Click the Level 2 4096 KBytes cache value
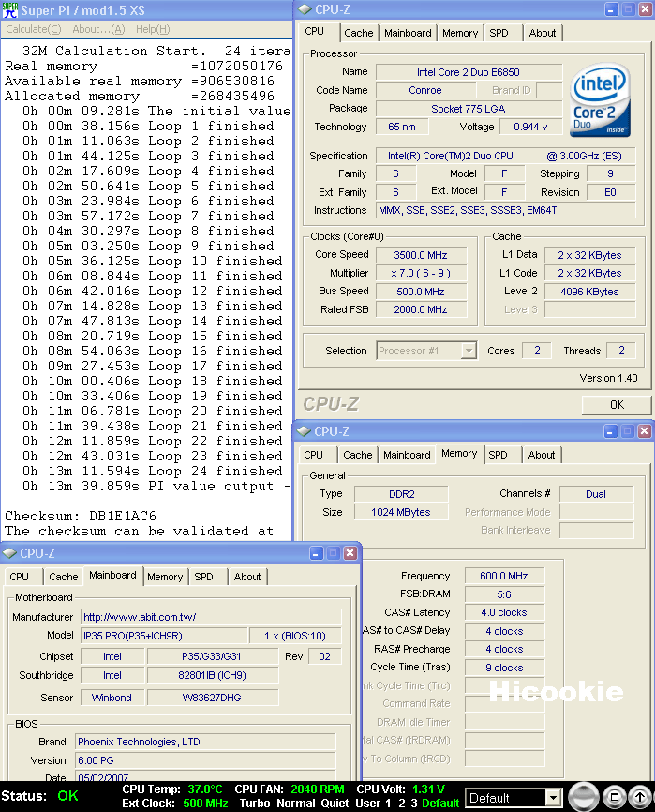This screenshot has width=655, height=812. [589, 292]
